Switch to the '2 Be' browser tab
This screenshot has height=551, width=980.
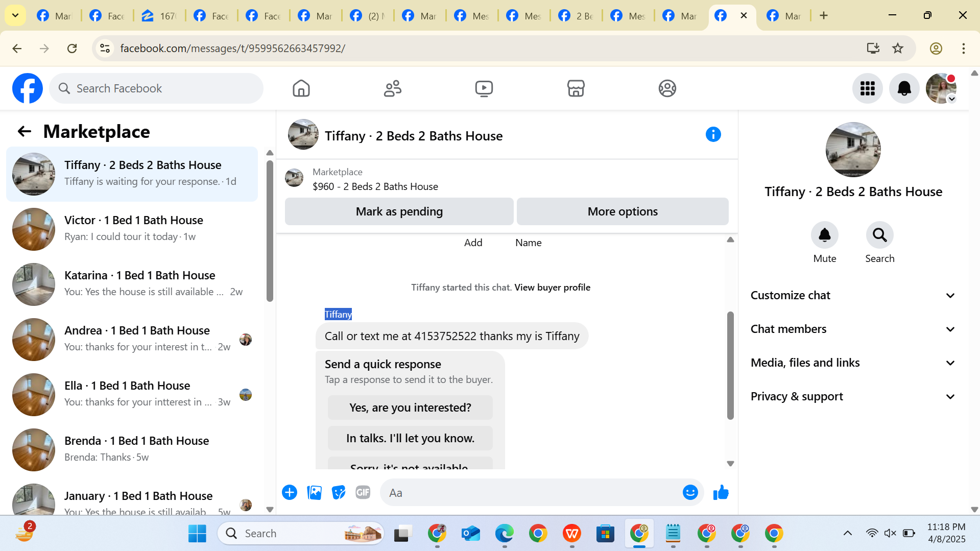click(575, 16)
